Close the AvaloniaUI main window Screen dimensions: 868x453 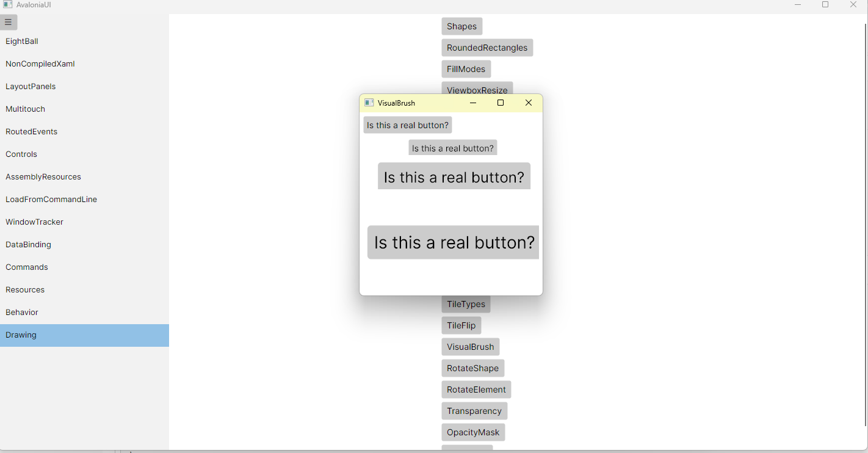[x=853, y=5]
